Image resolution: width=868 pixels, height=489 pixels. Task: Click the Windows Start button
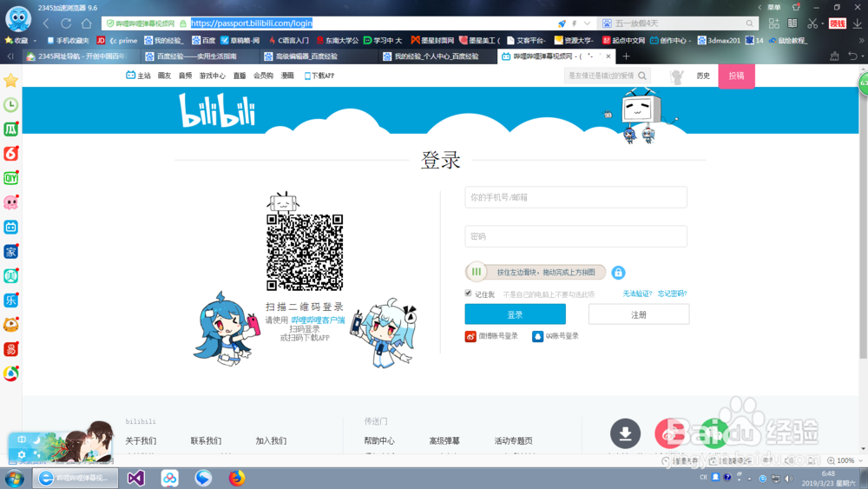point(15,478)
